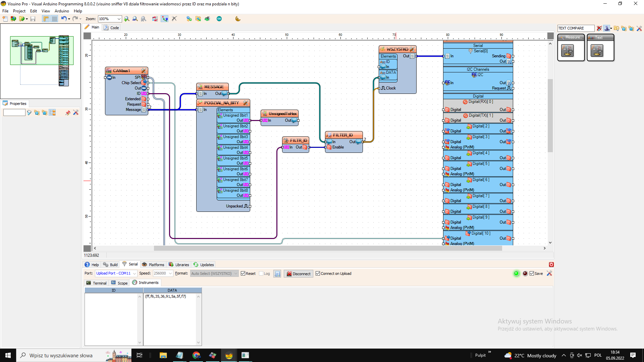Click the horizontal canvas scrollbar
644x362 pixels.
pos(328,248)
